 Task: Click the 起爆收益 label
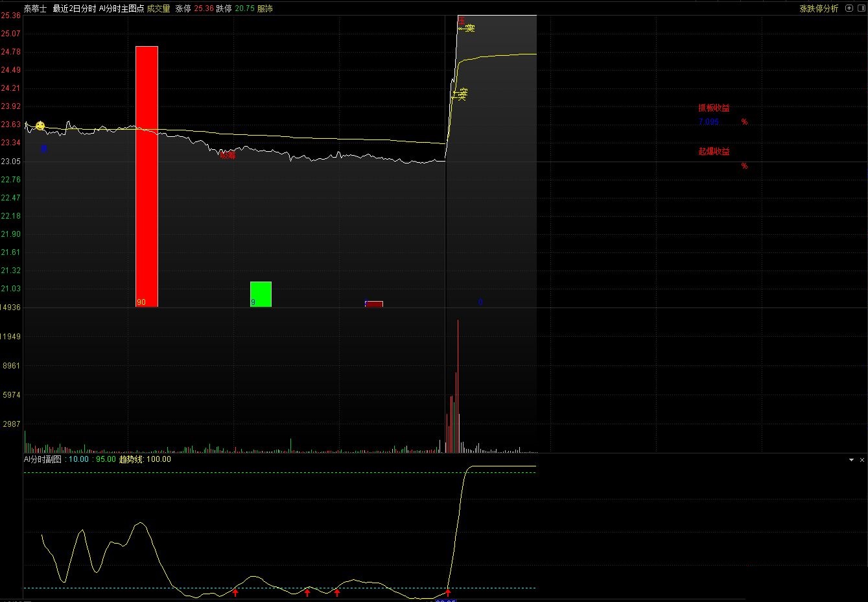(x=714, y=151)
